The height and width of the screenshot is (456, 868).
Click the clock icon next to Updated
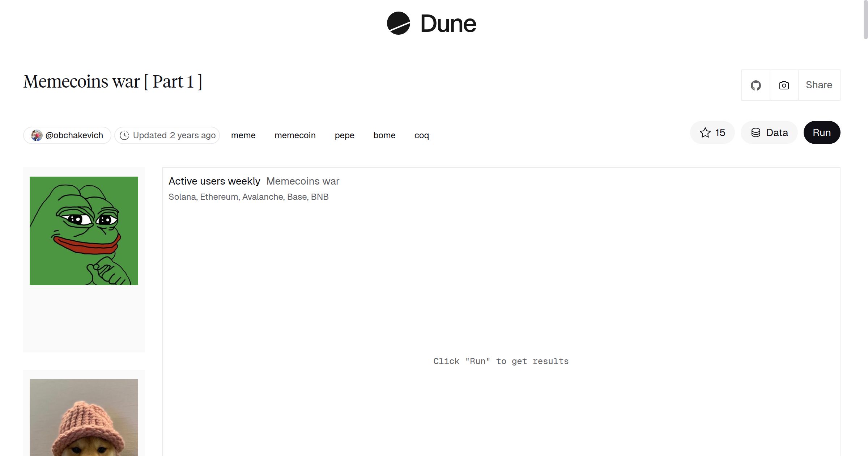coord(124,135)
